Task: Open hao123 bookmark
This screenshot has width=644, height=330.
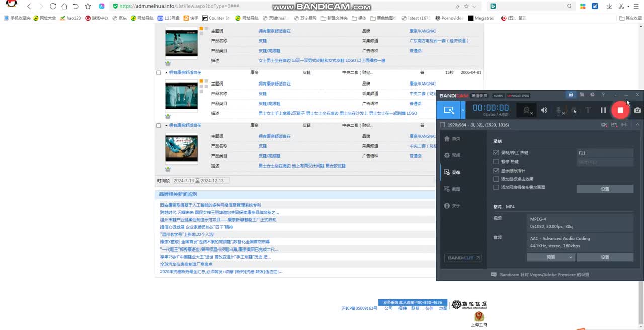Action: [70, 18]
